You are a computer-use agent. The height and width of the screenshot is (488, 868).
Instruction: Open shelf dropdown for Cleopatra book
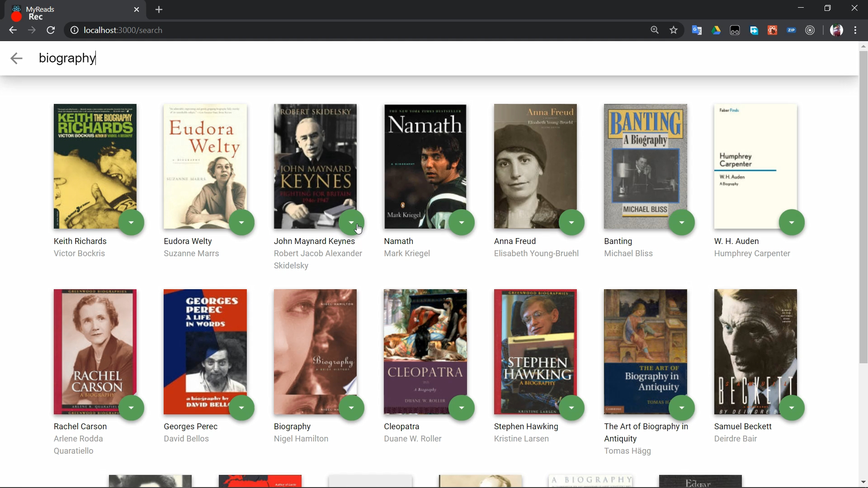tap(462, 408)
